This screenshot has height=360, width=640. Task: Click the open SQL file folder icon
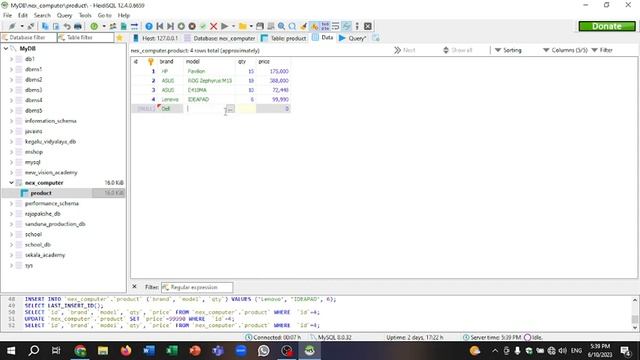point(243,26)
